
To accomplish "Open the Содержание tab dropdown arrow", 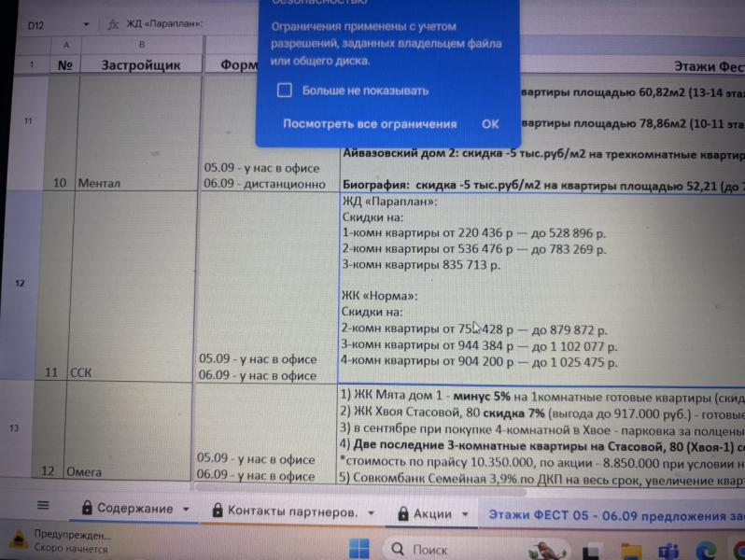I will [x=186, y=510].
